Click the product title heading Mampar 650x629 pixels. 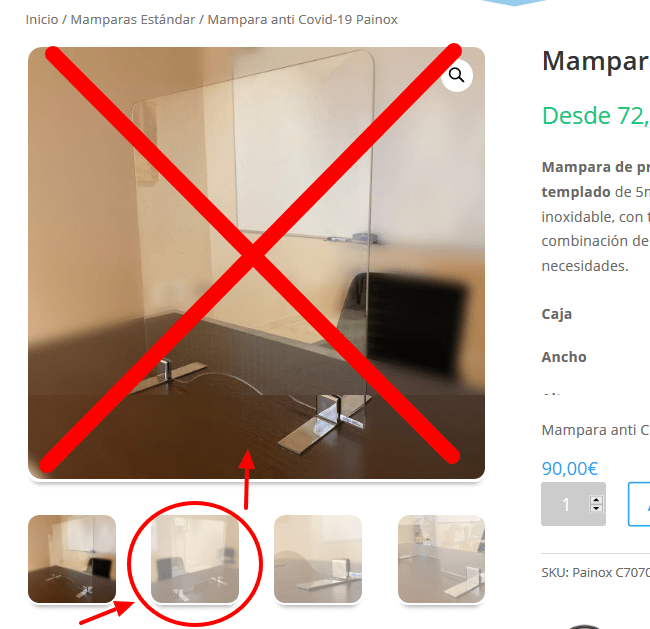596,61
